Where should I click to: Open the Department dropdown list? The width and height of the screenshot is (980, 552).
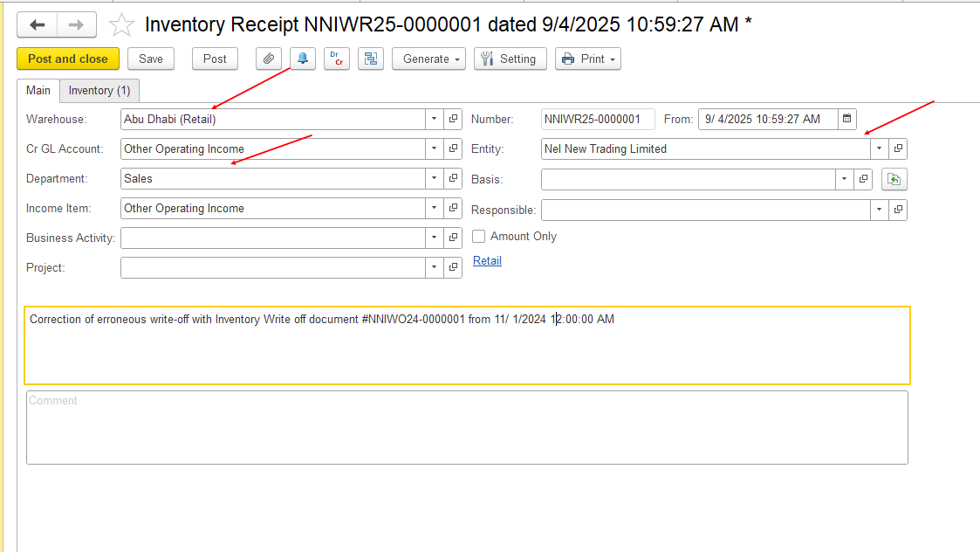coord(435,178)
